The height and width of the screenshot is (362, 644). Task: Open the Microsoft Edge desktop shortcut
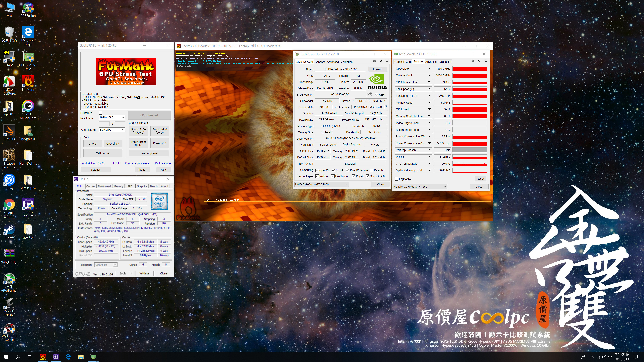pos(28,36)
